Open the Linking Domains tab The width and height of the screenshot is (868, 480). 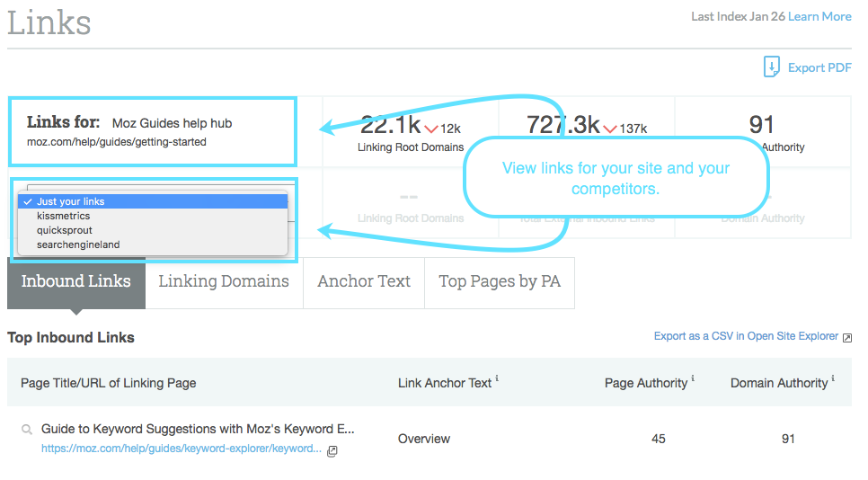click(x=224, y=282)
